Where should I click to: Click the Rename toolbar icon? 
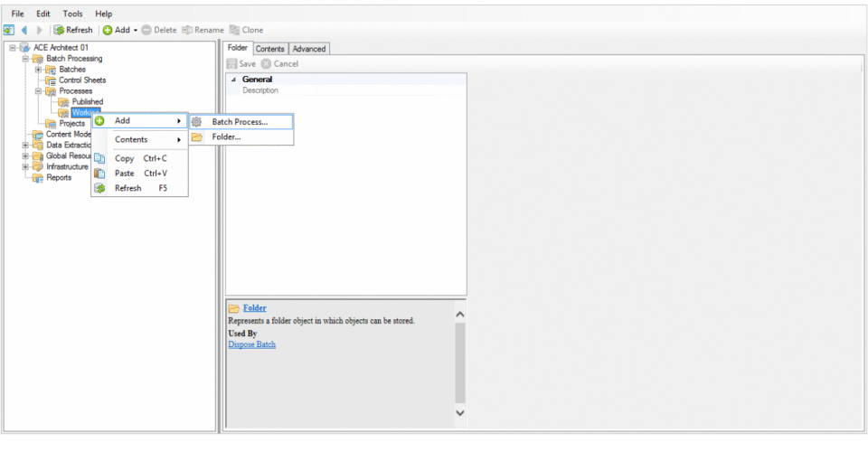187,30
